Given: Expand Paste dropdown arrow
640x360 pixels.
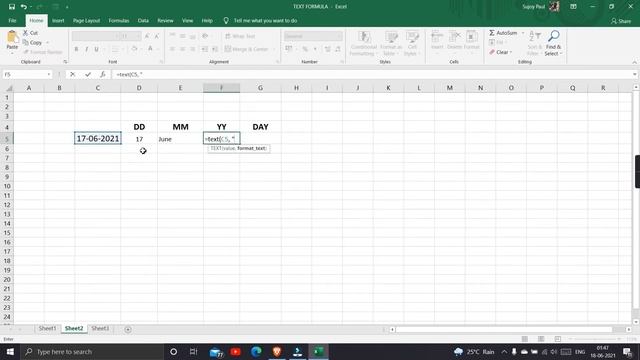Looking at the screenshot, I should tap(12, 53).
